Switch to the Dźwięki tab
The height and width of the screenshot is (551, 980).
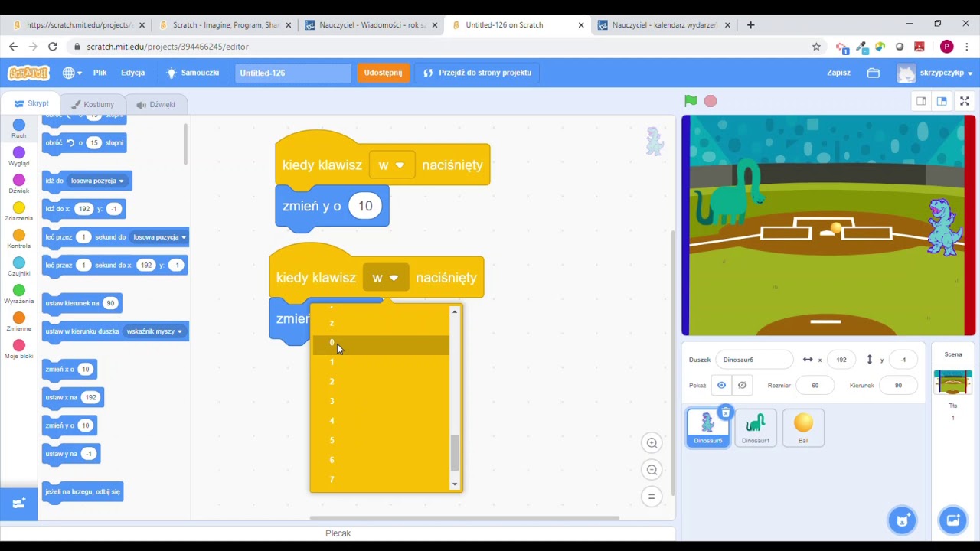click(x=156, y=104)
